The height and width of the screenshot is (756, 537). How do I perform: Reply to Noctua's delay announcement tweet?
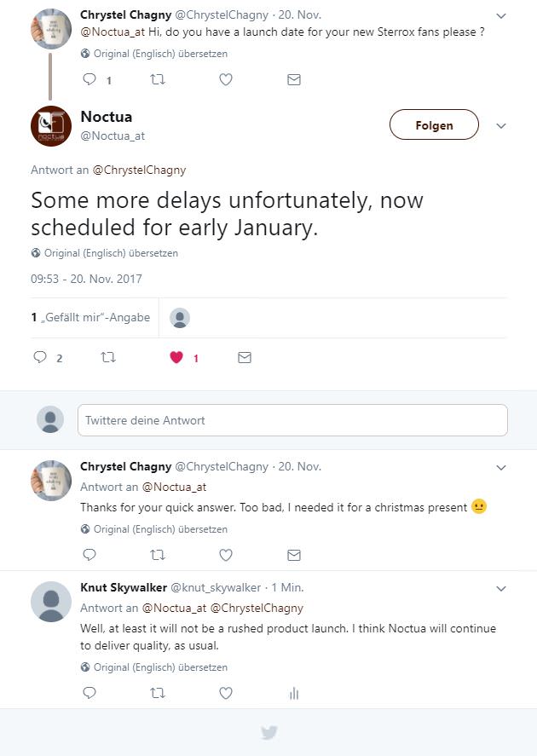pos(40,358)
